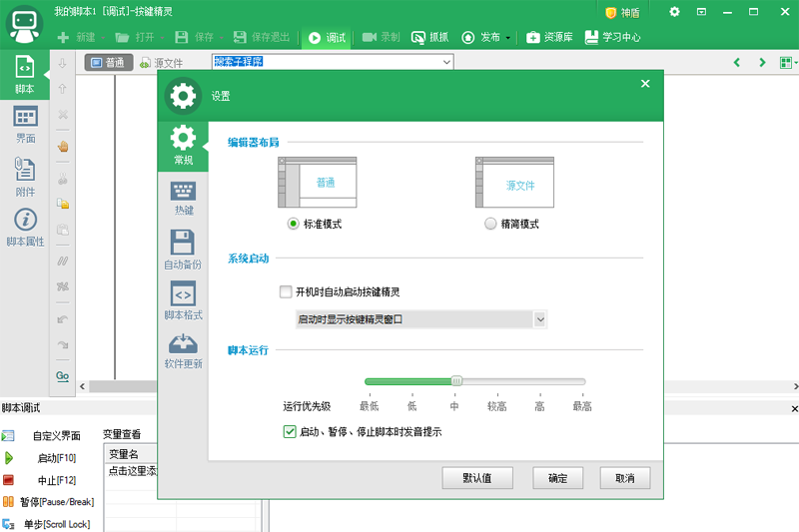Open the 软件更新 software update section
This screenshot has width=799, height=532.
click(x=183, y=344)
